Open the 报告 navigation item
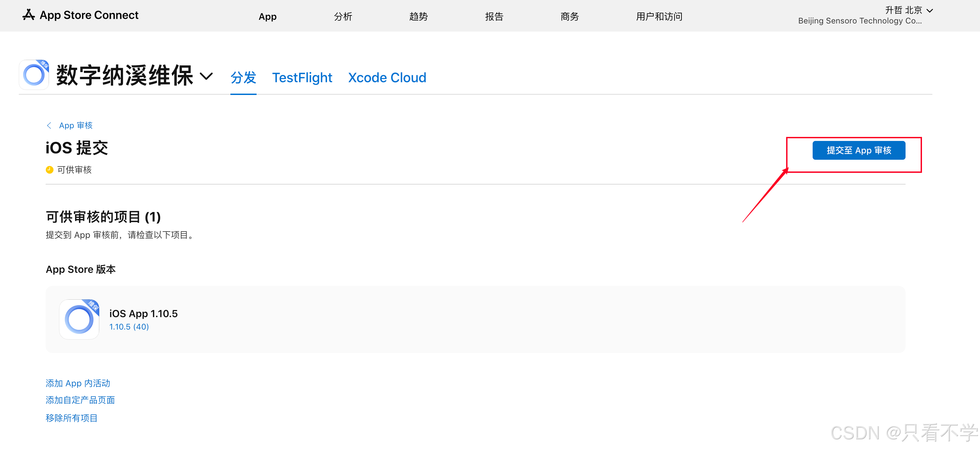The width and height of the screenshot is (980, 449). (x=494, y=16)
